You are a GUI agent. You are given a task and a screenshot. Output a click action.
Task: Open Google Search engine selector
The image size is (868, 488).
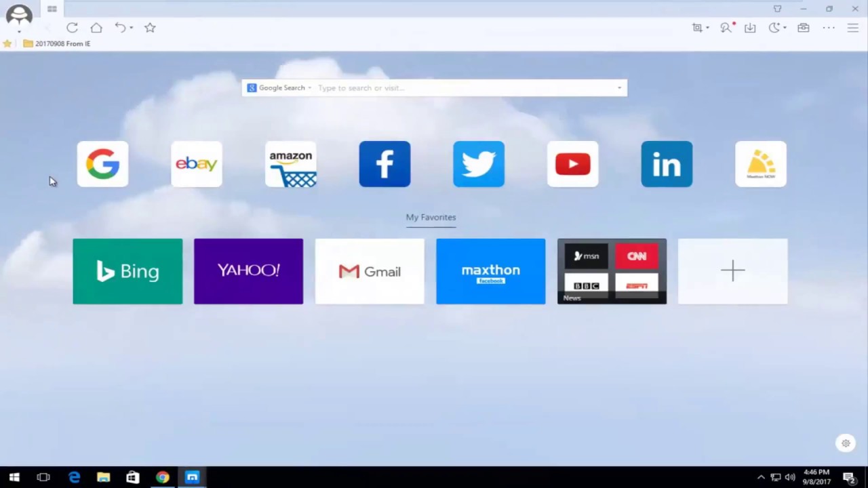point(279,88)
